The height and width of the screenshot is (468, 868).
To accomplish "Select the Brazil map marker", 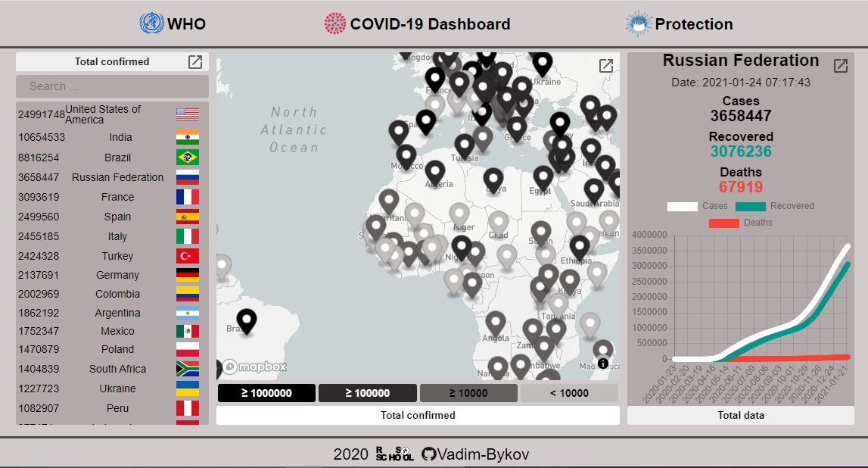I will pos(247,321).
